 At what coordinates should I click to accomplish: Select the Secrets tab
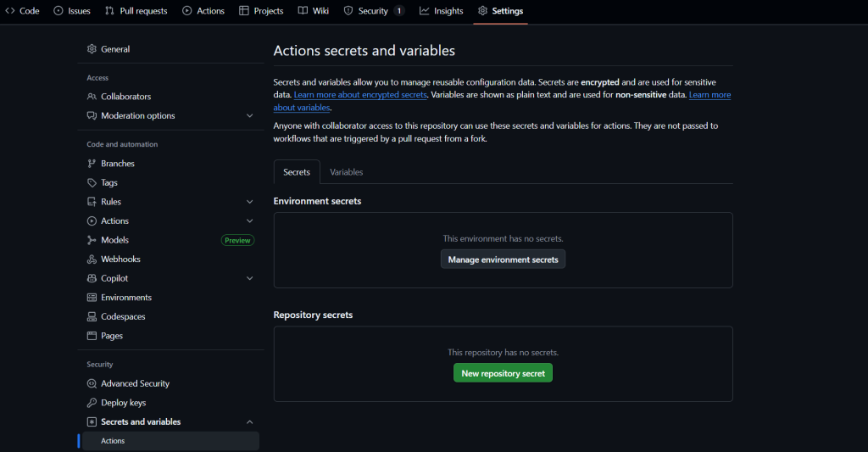[x=297, y=172]
